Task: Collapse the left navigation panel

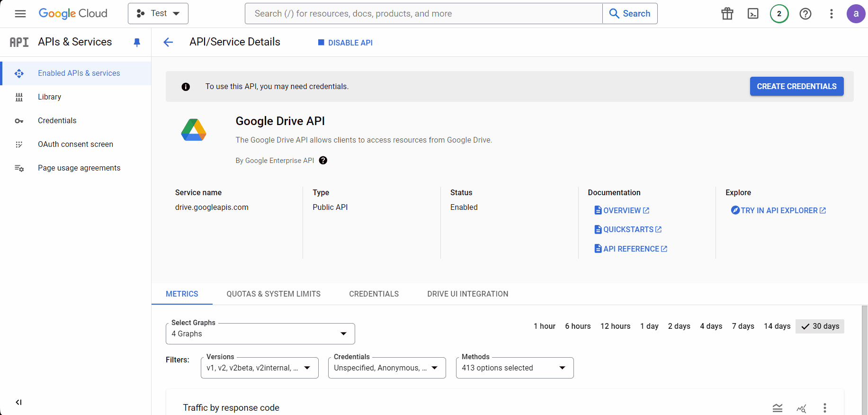Action: point(18,402)
